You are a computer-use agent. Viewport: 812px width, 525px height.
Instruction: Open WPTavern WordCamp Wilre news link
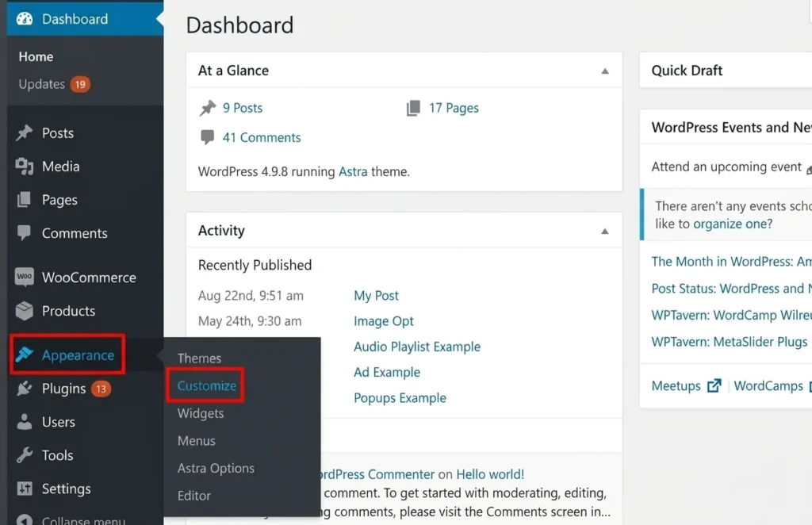(731, 315)
